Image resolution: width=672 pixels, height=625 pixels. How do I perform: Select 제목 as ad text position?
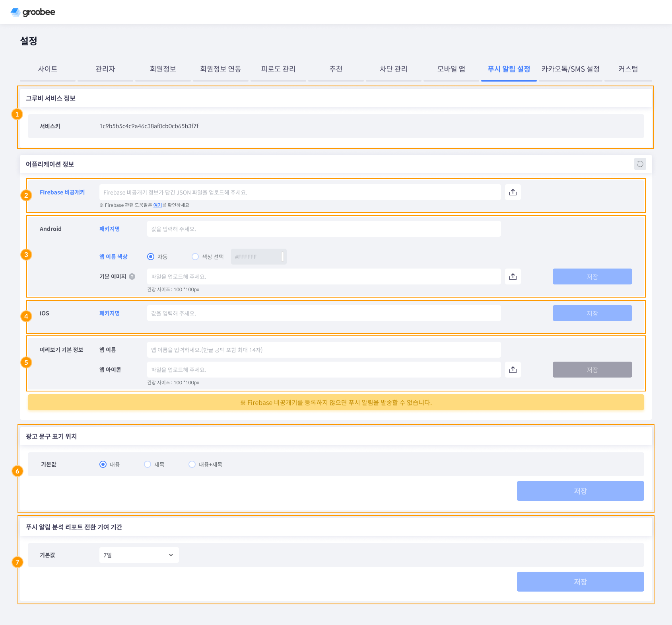148,465
